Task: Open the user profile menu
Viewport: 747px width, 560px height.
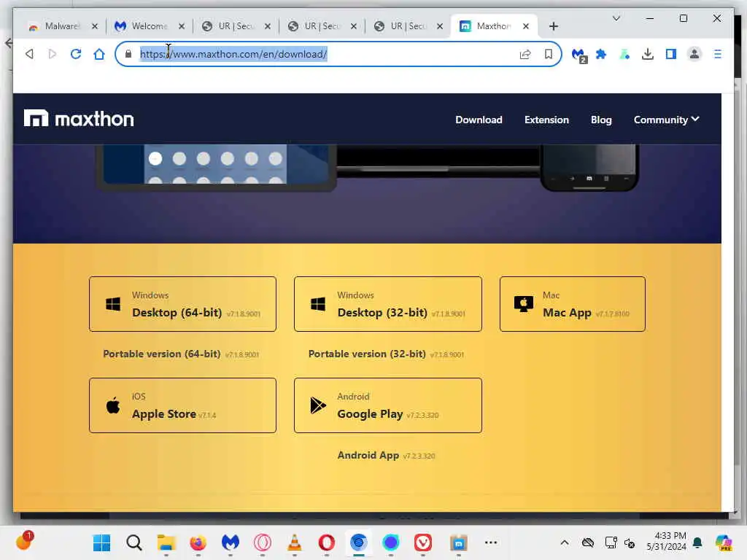Action: coord(694,54)
